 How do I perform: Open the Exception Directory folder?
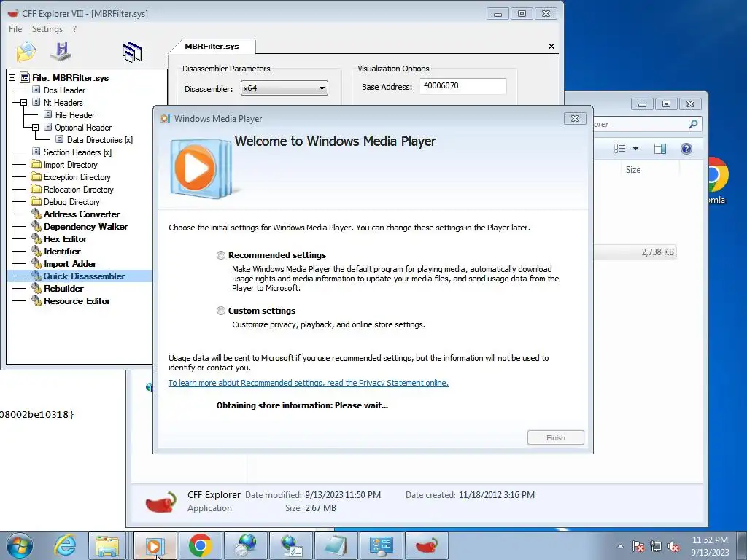click(x=77, y=177)
